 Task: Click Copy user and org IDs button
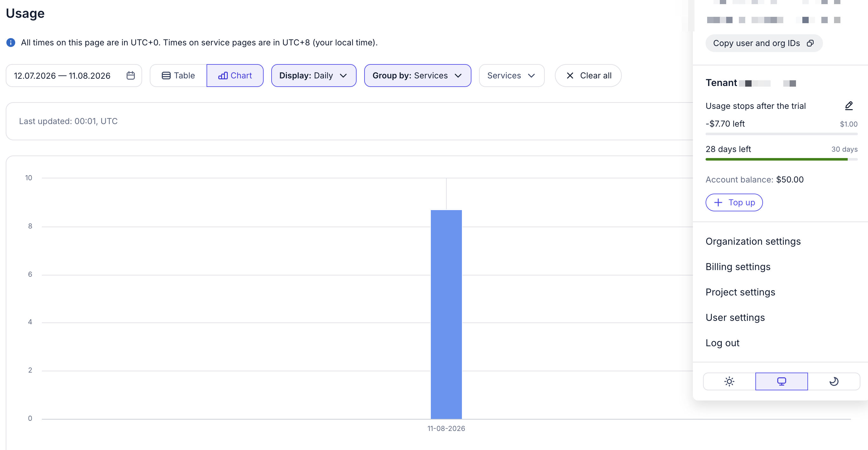coord(764,43)
